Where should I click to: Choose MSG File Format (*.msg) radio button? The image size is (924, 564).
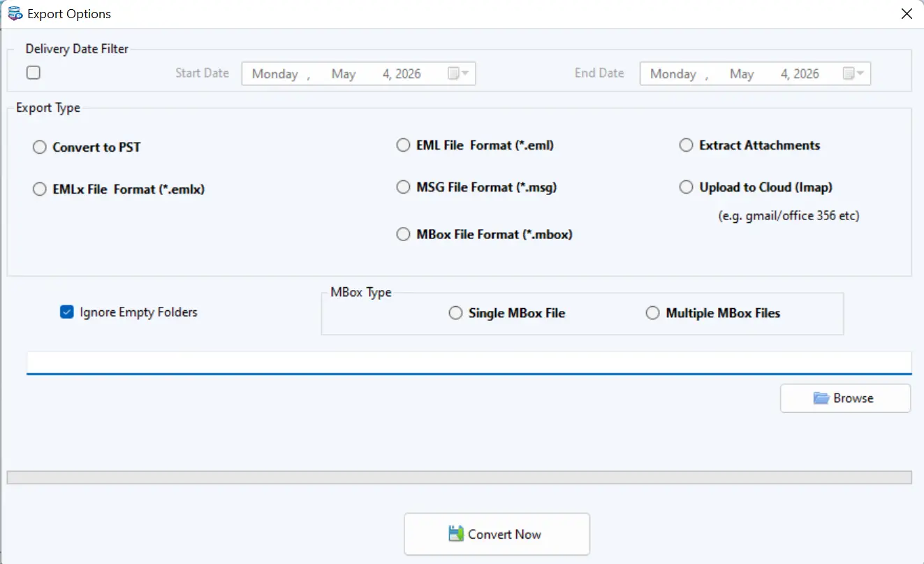(x=403, y=187)
